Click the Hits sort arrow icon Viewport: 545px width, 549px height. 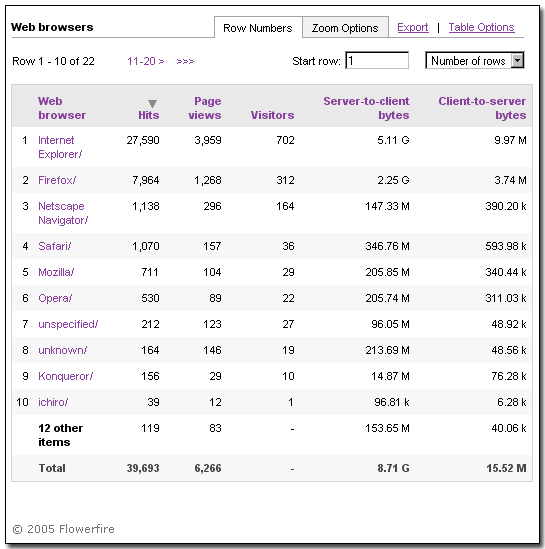coord(152,104)
